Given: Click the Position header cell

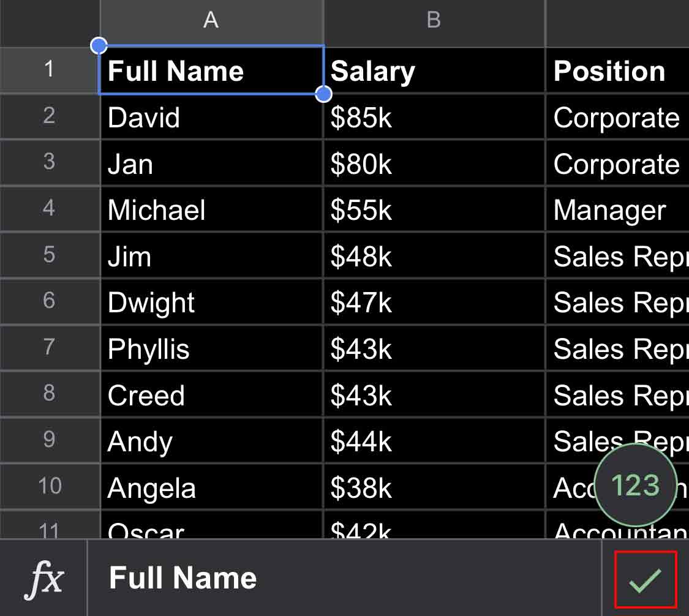Looking at the screenshot, I should (x=616, y=71).
